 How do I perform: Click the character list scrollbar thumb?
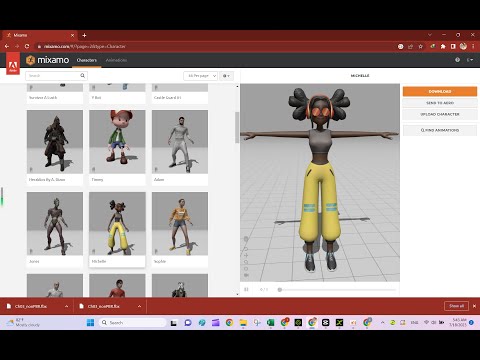coord(237,127)
